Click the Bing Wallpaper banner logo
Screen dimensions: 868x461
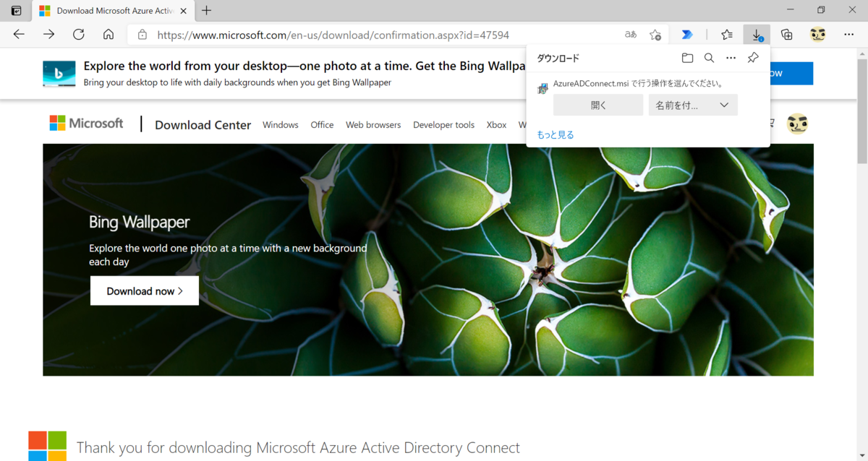pos(59,74)
